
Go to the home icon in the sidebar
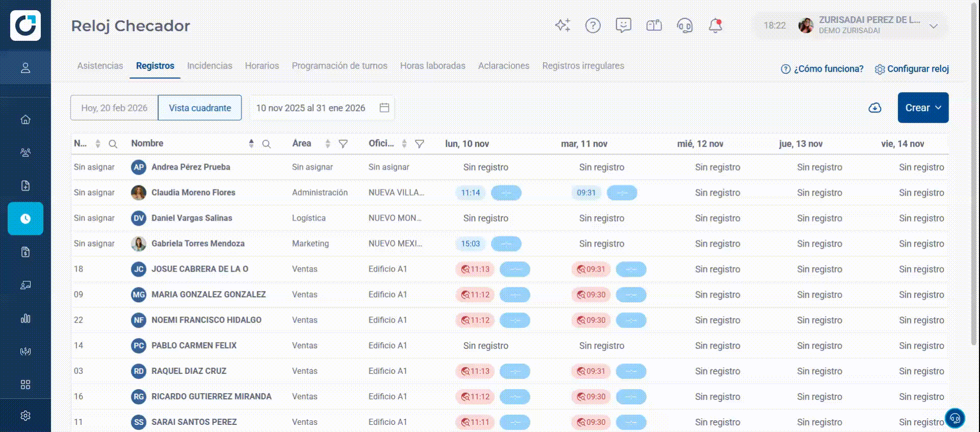click(x=26, y=119)
